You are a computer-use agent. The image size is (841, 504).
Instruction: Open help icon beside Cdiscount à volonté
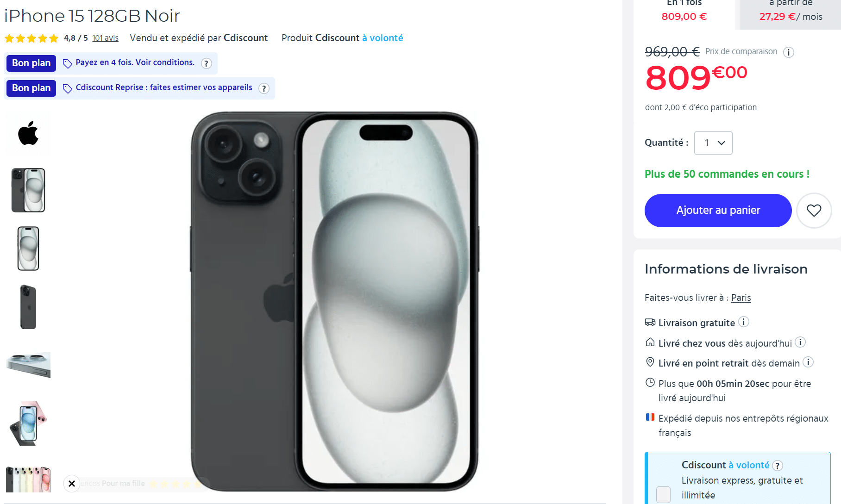point(778,466)
